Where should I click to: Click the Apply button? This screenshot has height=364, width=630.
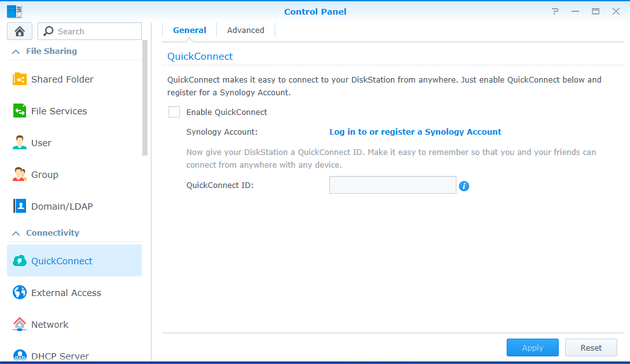532,347
